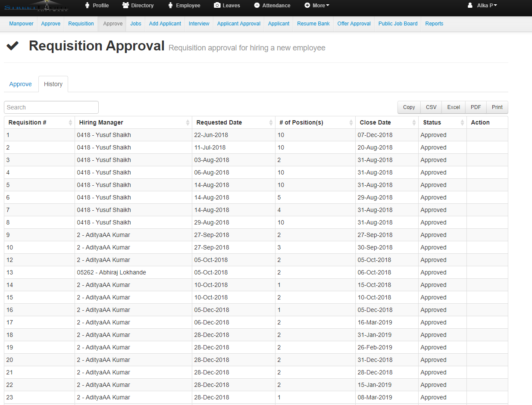Expand the More dropdown menu

(317, 5)
